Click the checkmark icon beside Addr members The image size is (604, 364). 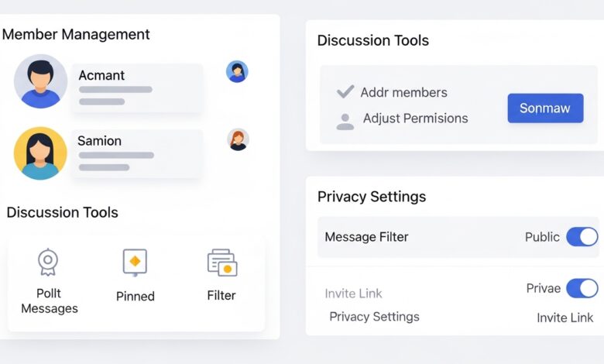pyautogui.click(x=345, y=92)
